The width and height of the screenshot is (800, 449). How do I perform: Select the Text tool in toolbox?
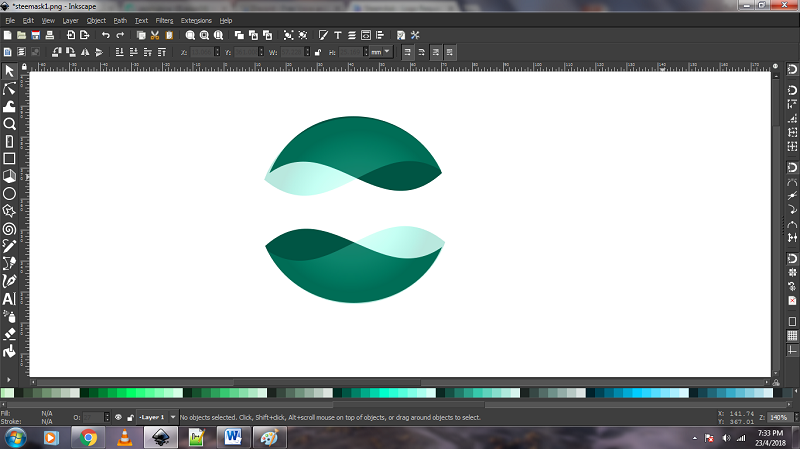9,299
